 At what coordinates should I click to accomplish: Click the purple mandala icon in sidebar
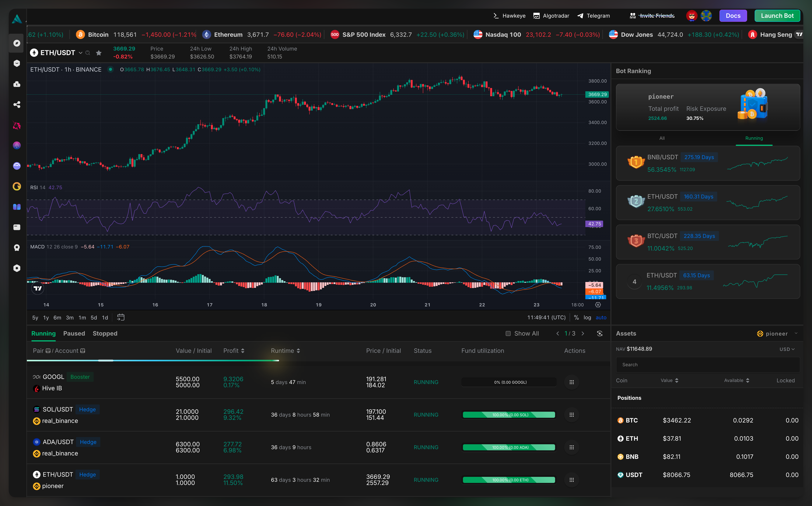[17, 145]
